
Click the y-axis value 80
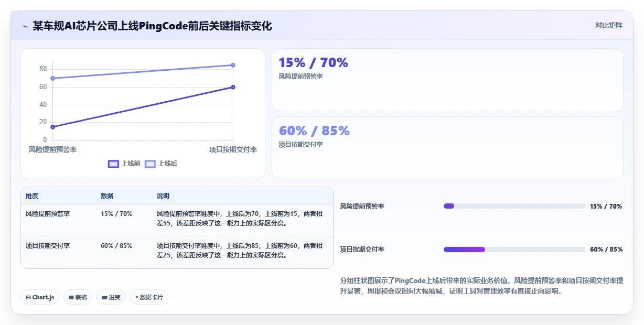(43, 69)
